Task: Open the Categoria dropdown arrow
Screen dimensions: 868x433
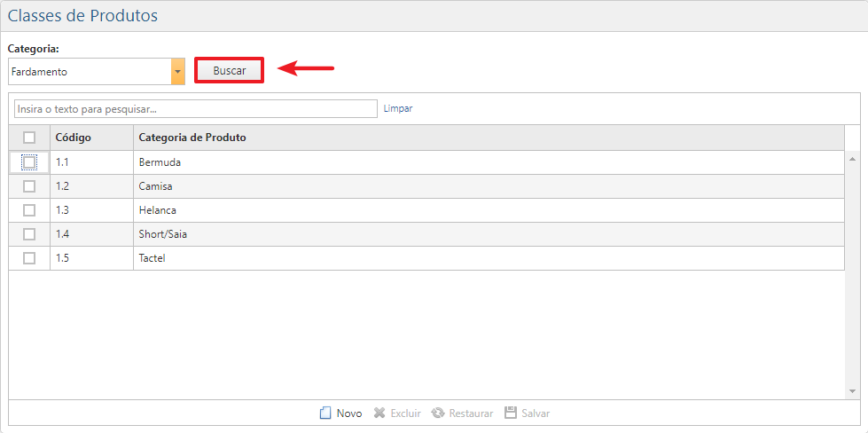Action: coord(177,72)
